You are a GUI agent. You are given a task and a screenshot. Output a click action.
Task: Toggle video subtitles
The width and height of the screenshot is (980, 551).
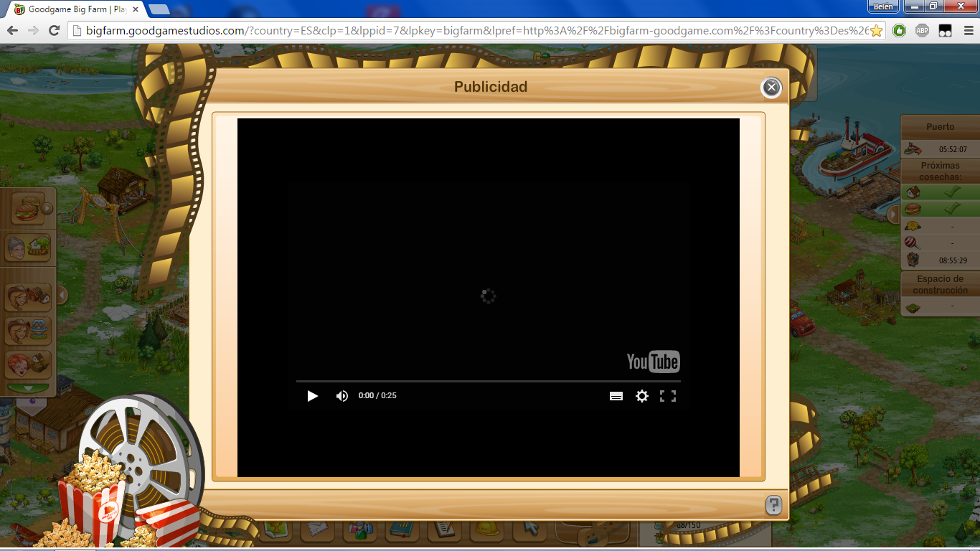(616, 396)
